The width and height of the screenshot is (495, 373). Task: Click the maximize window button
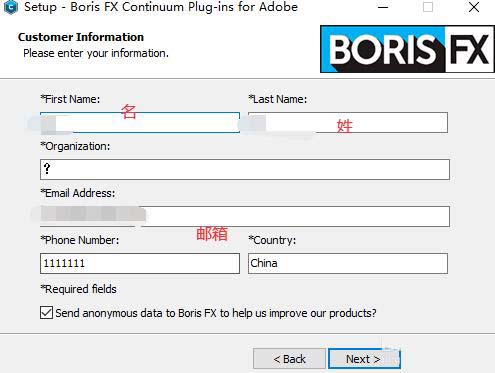pos(428,7)
